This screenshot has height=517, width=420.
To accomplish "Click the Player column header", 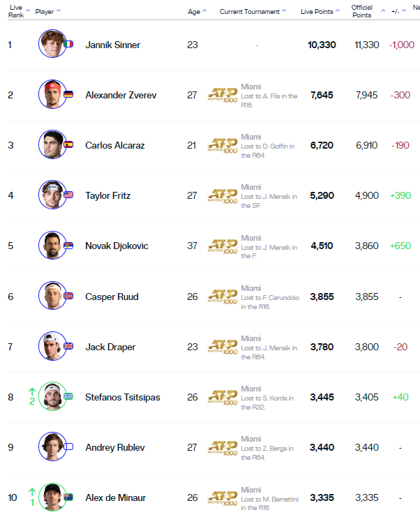I will coord(45,12).
